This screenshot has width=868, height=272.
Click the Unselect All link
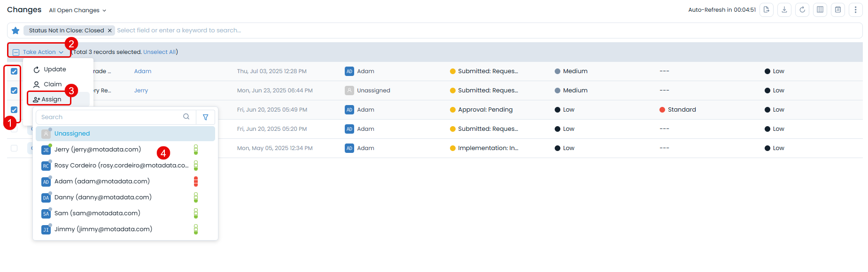[x=160, y=52]
